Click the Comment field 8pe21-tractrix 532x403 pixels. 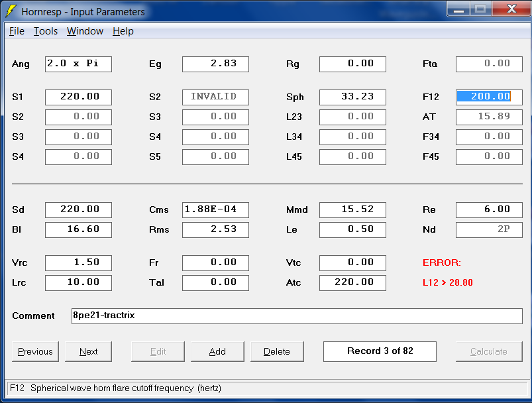click(x=297, y=316)
